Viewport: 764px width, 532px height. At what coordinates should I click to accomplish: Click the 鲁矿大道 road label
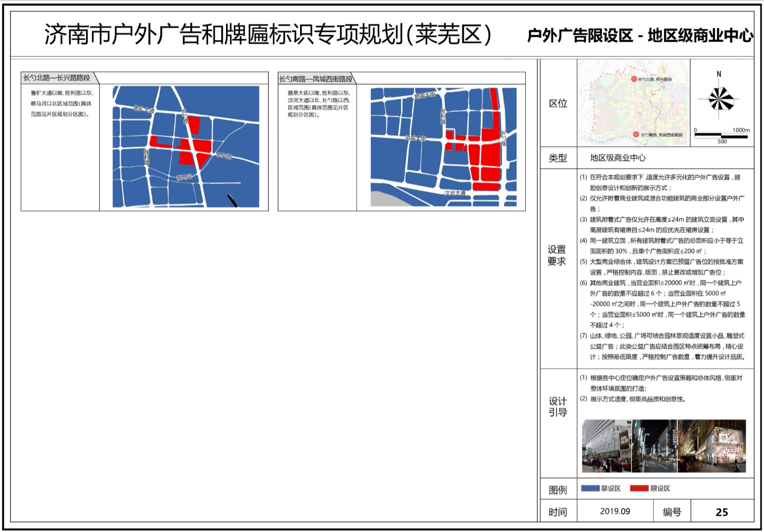pos(144,109)
